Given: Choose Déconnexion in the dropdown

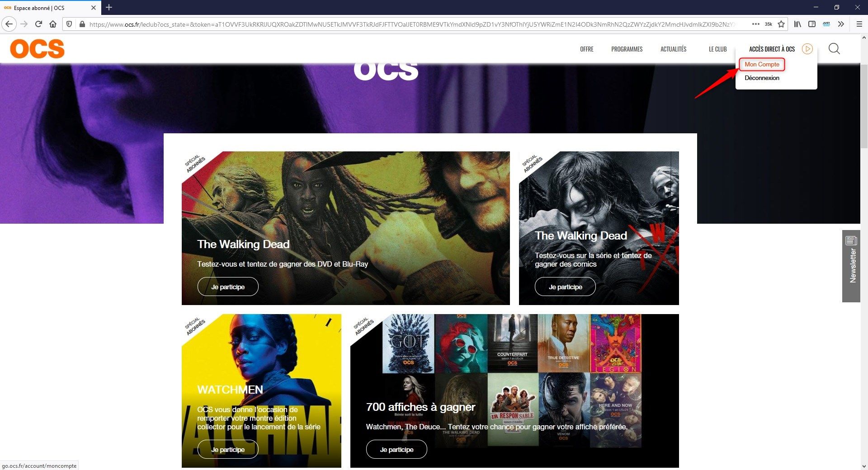Looking at the screenshot, I should click(x=762, y=78).
